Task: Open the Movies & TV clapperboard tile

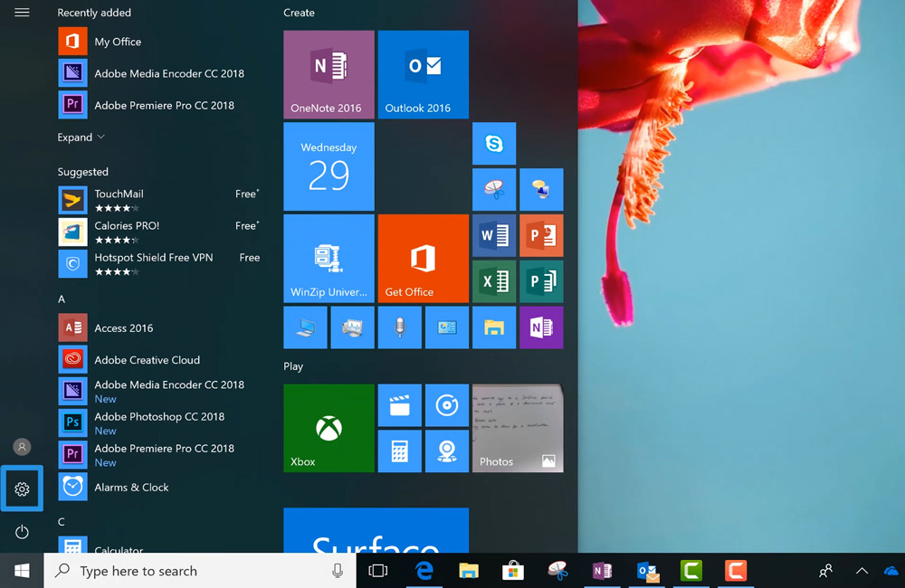Action: 399,405
